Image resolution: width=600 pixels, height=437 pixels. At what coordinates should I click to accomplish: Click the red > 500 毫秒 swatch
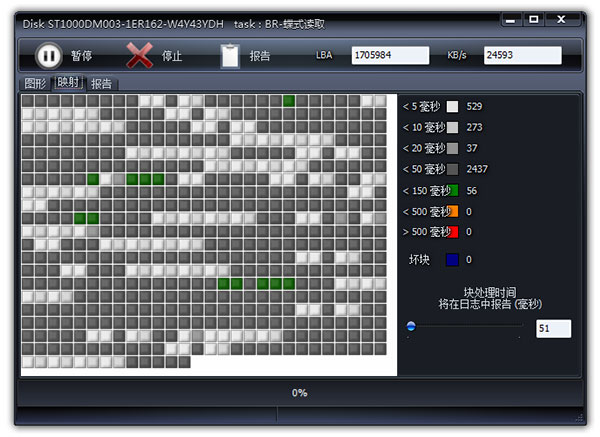point(452,232)
